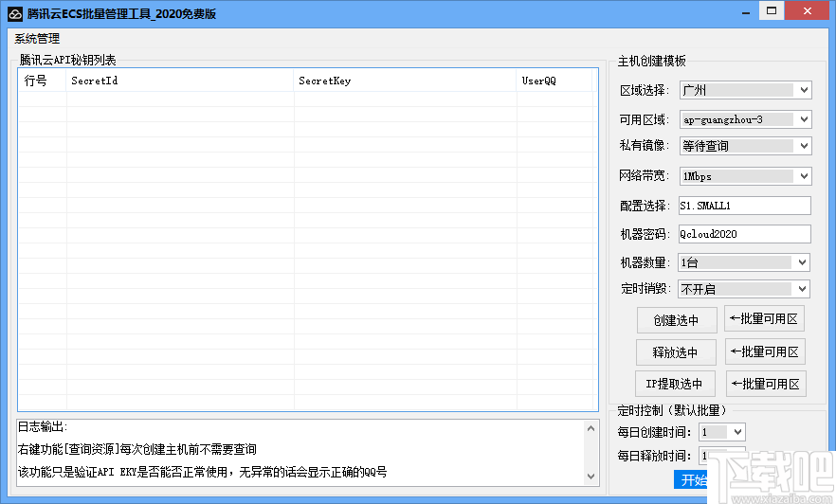Click the log output scroll down arrow
Image resolution: width=836 pixels, height=504 pixels.
(x=591, y=477)
